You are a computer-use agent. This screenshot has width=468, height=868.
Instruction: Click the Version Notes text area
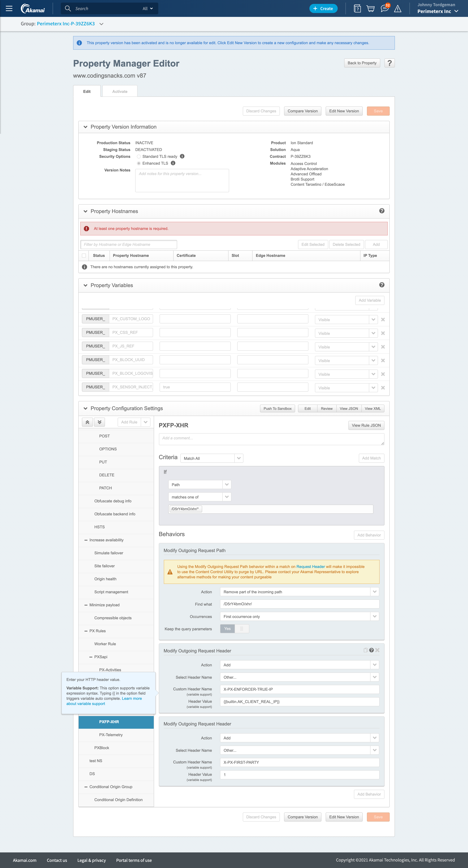click(x=182, y=181)
